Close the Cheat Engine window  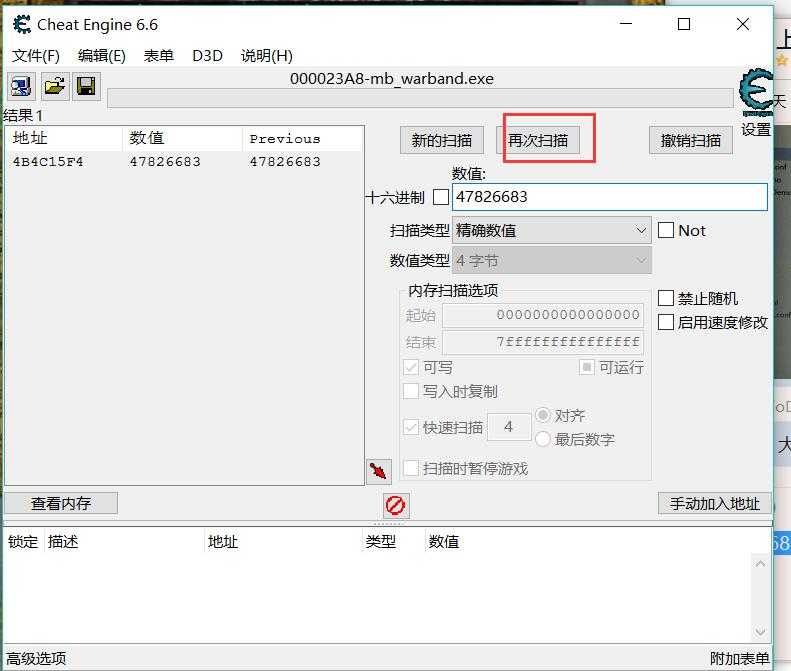[x=743, y=24]
